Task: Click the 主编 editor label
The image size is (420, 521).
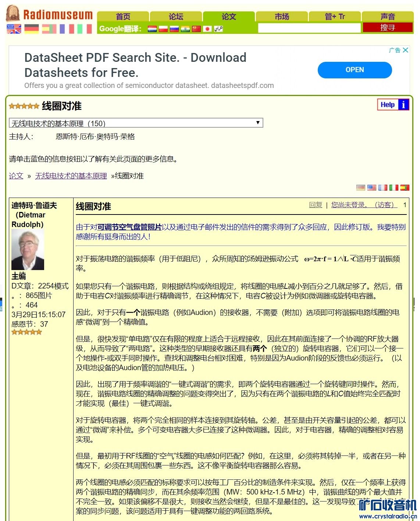Action: 19,276
